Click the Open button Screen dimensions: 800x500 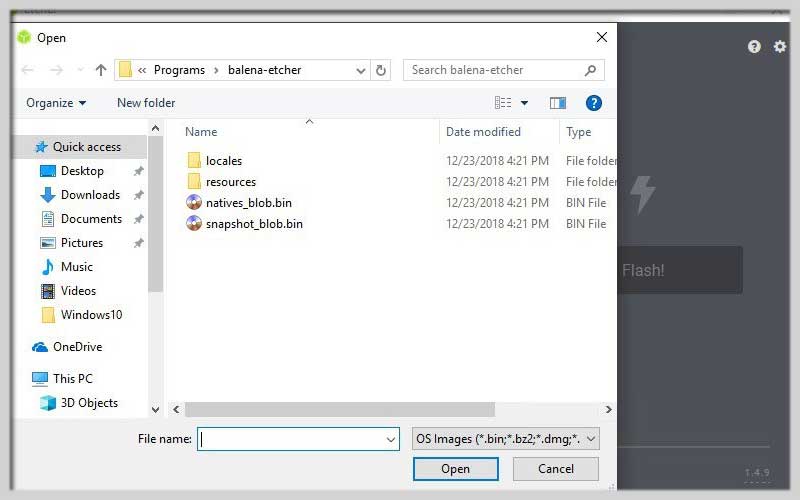pyautogui.click(x=456, y=469)
